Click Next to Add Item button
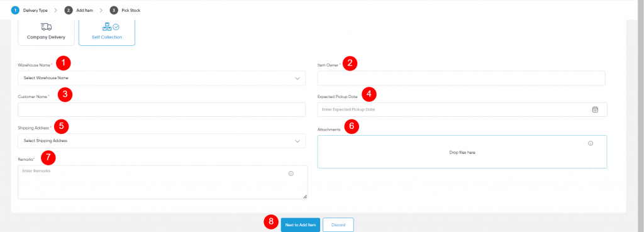Screen dimensions: 644x232 click(300, 225)
